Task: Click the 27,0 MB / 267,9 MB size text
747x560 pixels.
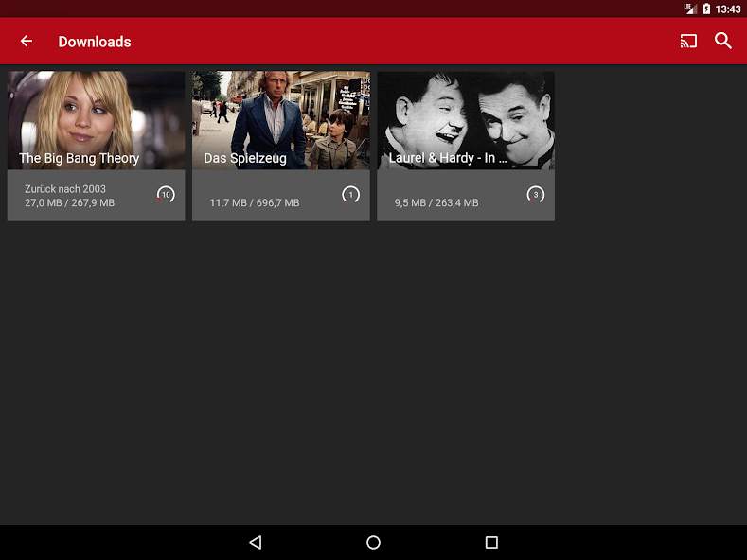Action: pyautogui.click(x=69, y=202)
